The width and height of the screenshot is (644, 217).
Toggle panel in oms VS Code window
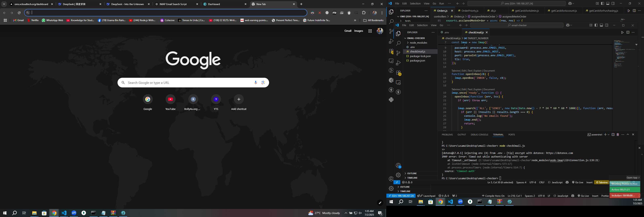608,3
